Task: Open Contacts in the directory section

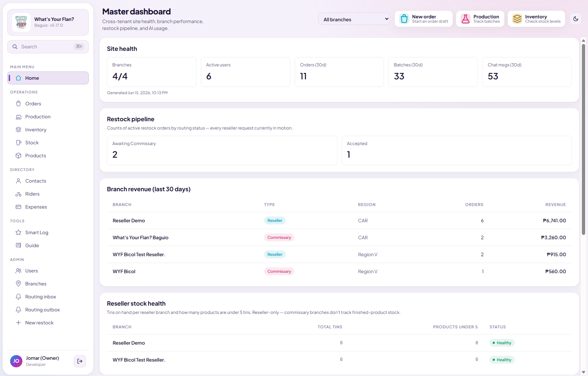Action: pyautogui.click(x=48, y=181)
